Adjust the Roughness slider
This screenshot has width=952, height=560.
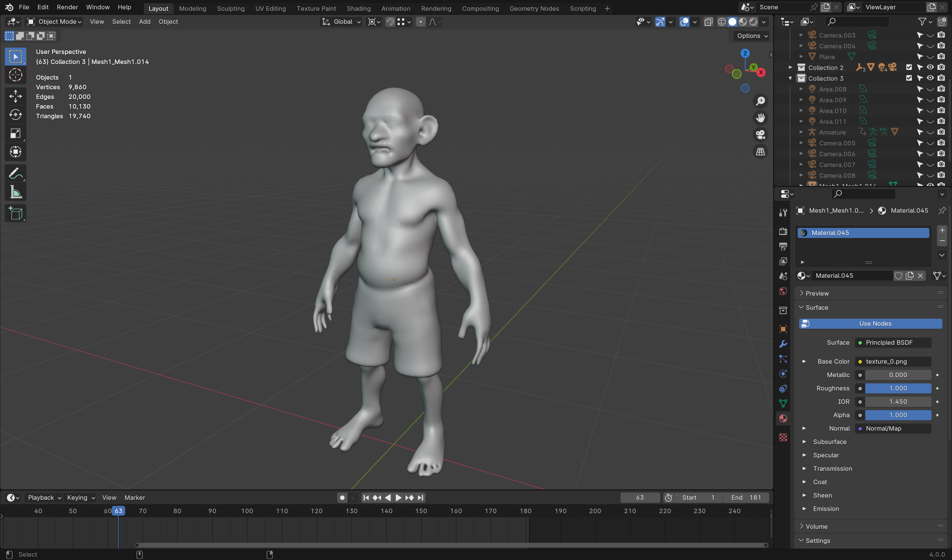tap(898, 388)
